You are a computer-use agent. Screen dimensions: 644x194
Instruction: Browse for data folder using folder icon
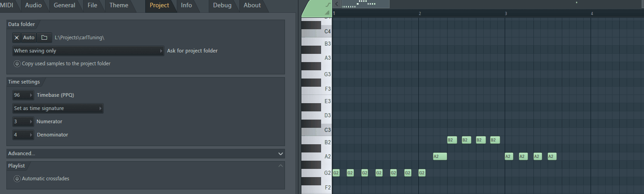coord(44,37)
